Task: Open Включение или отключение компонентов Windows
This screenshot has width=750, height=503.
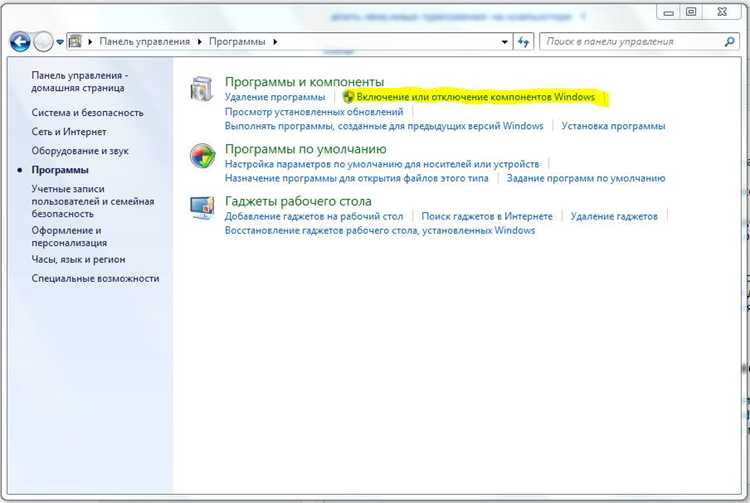Action: point(476,97)
